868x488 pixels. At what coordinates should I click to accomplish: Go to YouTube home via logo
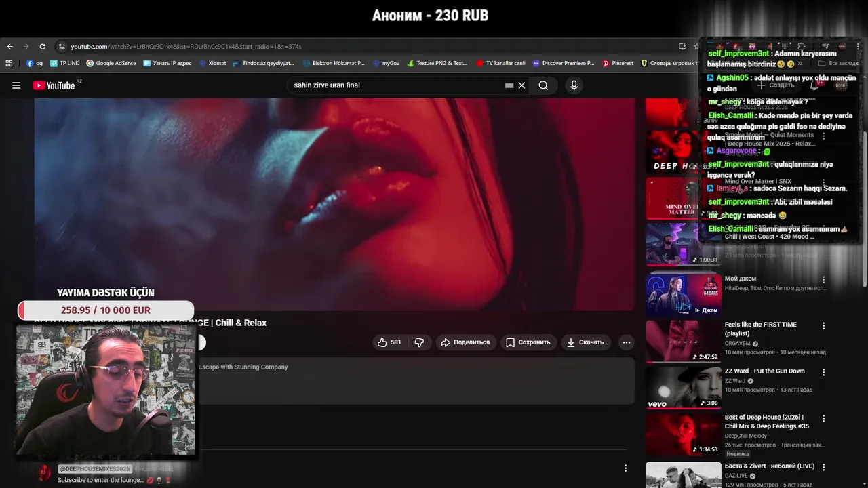[54, 85]
